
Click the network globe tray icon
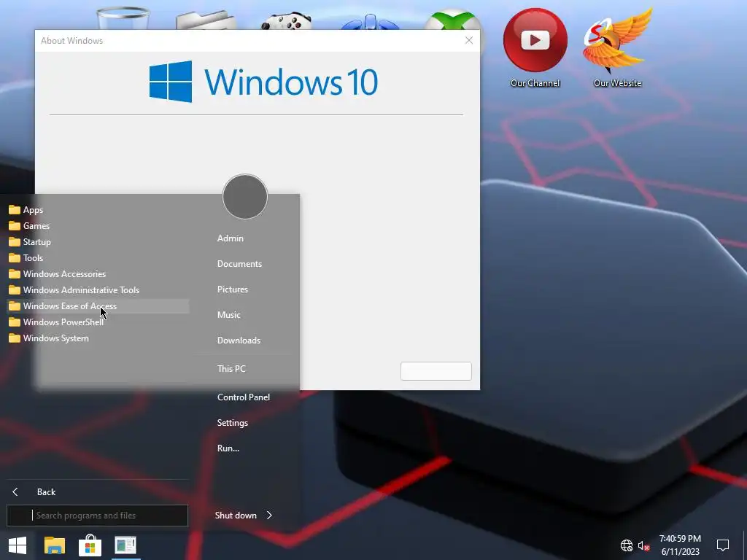627,545
